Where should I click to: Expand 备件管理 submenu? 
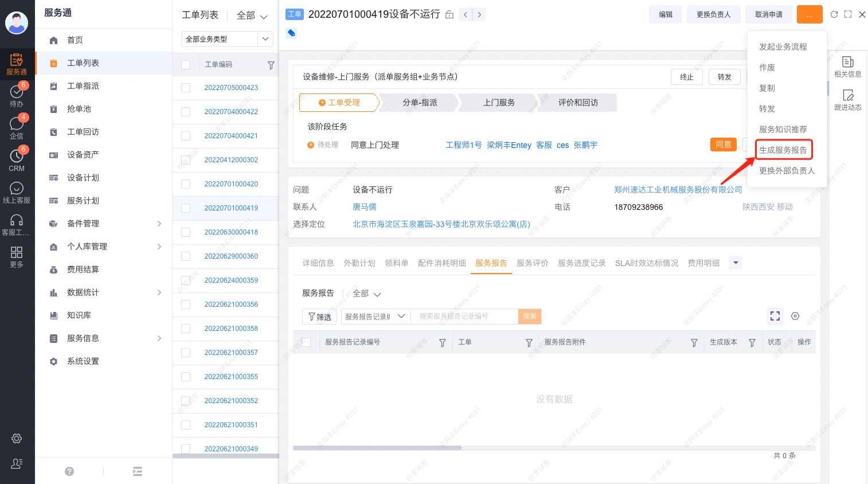(x=159, y=224)
